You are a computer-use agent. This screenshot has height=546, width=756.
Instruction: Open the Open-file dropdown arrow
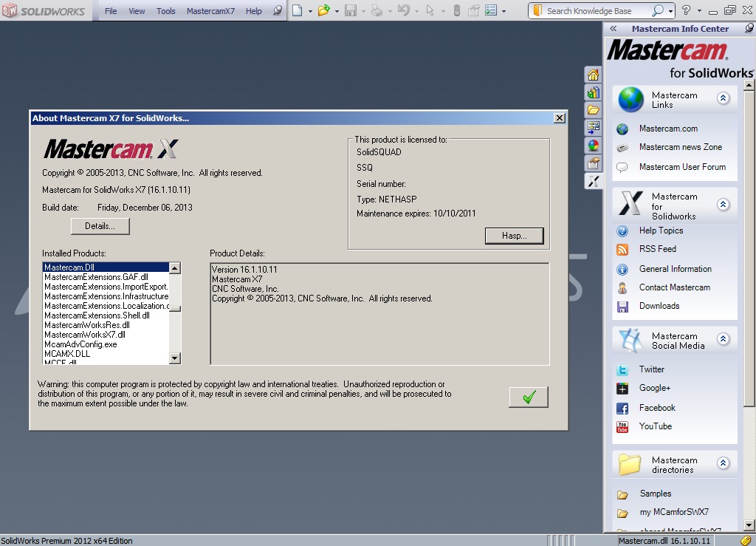337,11
